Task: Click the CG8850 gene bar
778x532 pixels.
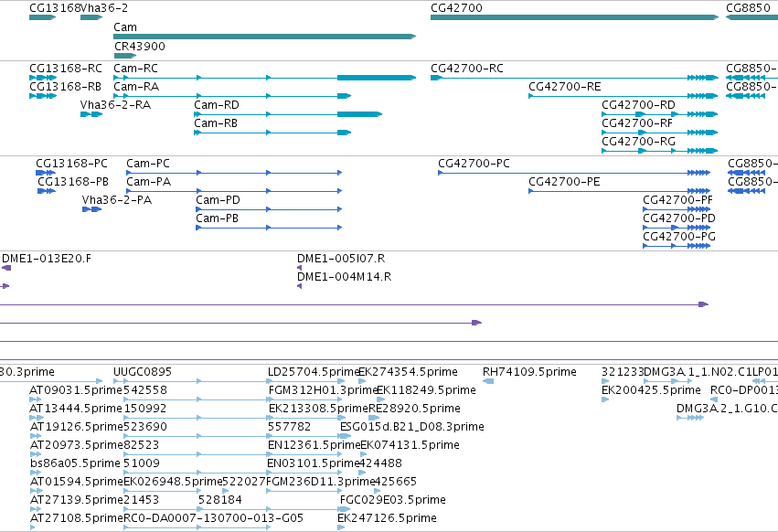Action: (751, 17)
